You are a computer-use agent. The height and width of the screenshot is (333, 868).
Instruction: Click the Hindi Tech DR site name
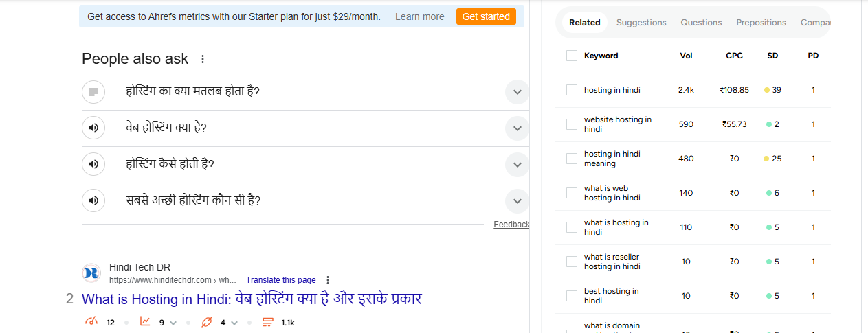point(140,267)
